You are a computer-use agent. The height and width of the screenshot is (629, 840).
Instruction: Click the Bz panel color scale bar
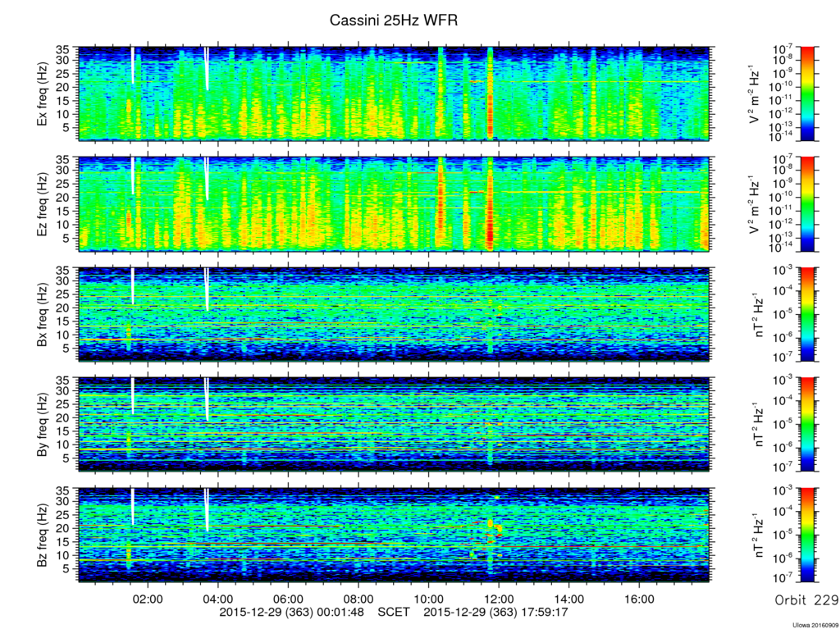(807, 535)
